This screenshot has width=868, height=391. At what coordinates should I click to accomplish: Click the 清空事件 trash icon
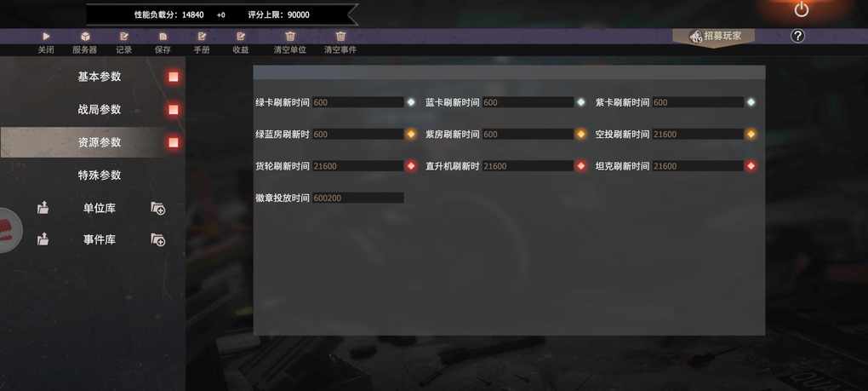point(341,37)
